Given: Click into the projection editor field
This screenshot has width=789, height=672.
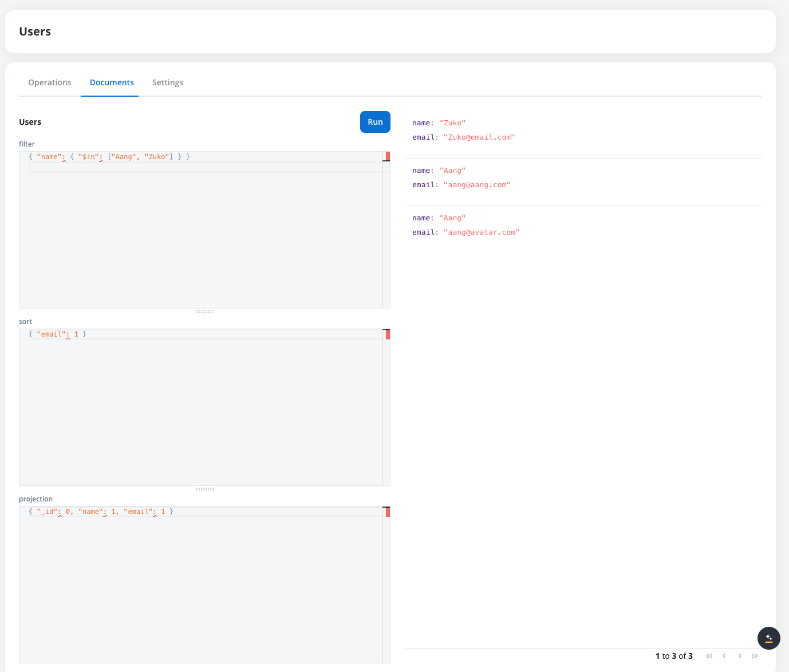Looking at the screenshot, I should [200, 584].
